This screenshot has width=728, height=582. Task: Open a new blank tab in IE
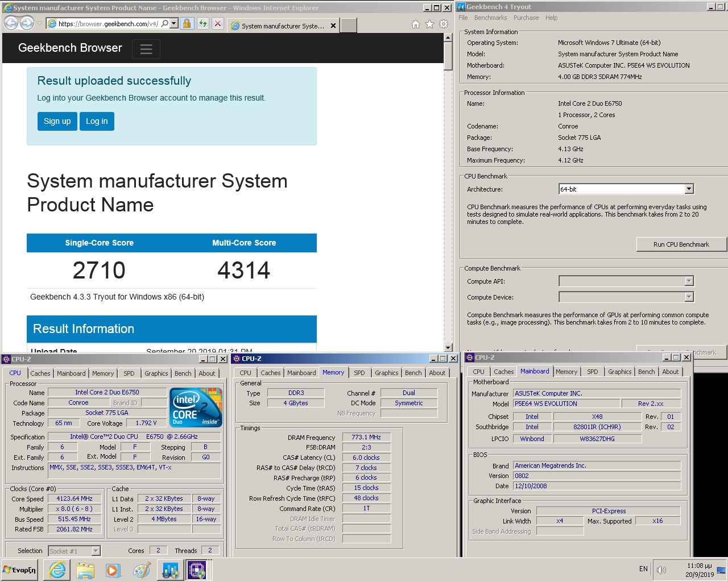point(349,26)
